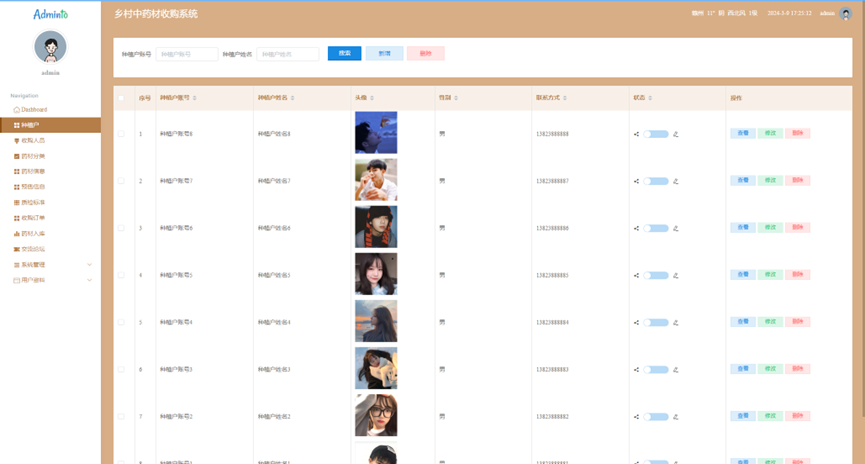Sort by 性别 column arrows
Image resolution: width=865 pixels, height=464 pixels.
(x=456, y=98)
